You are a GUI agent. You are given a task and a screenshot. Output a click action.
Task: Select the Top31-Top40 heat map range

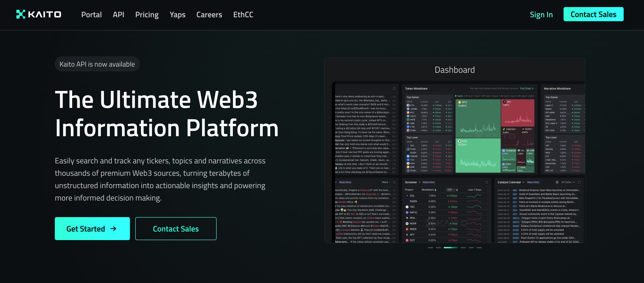pos(509,96)
